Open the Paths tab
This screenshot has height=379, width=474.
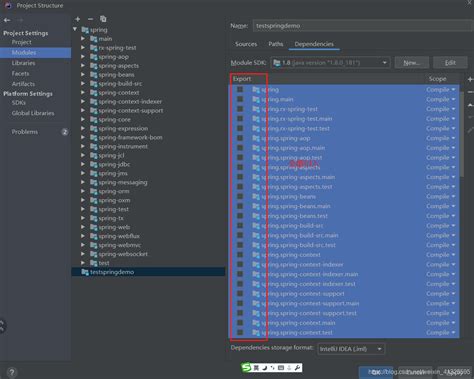point(276,44)
